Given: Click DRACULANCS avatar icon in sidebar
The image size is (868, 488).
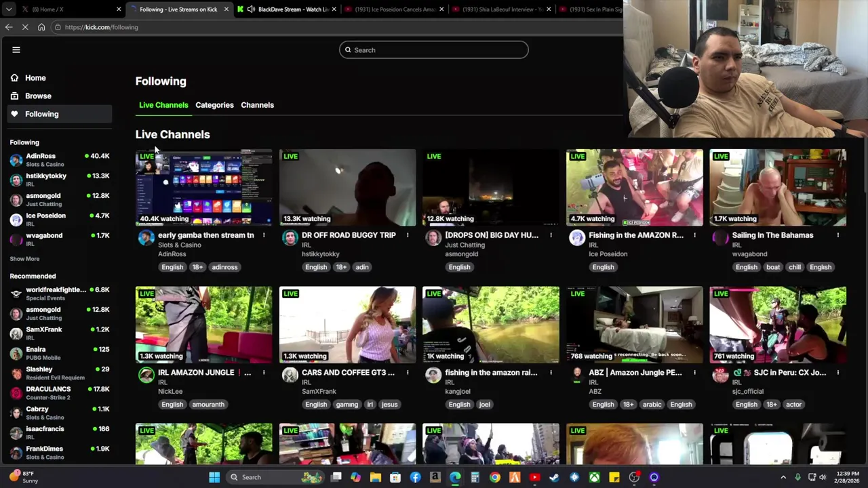Looking at the screenshot, I should coord(16,393).
